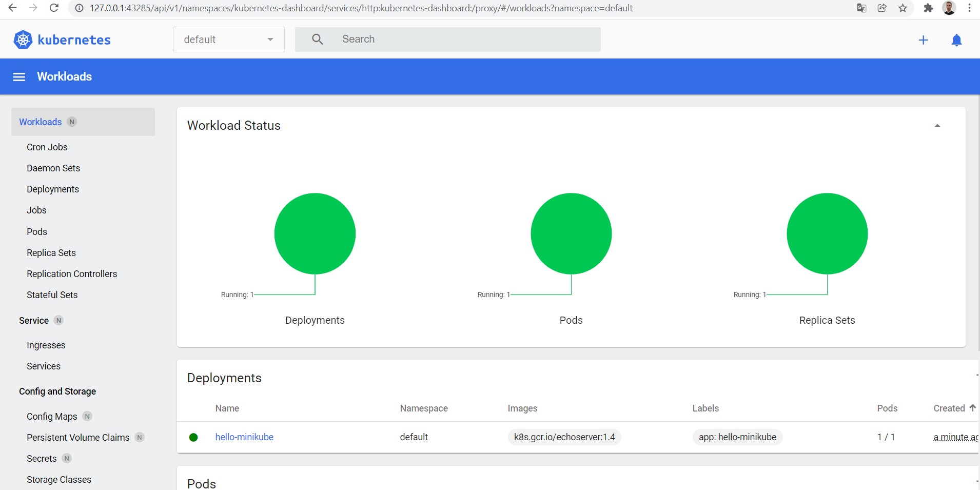
Task: Open Replication Controllers in the sidebar
Action: [72, 274]
